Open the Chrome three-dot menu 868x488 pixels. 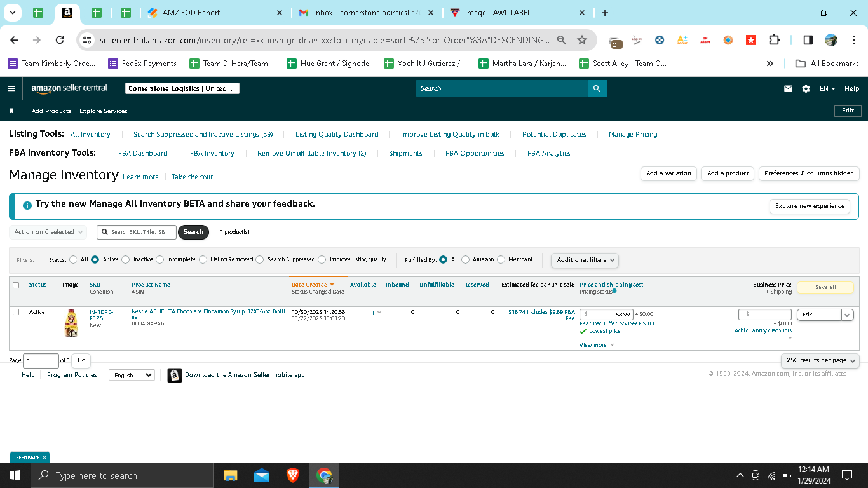point(853,40)
